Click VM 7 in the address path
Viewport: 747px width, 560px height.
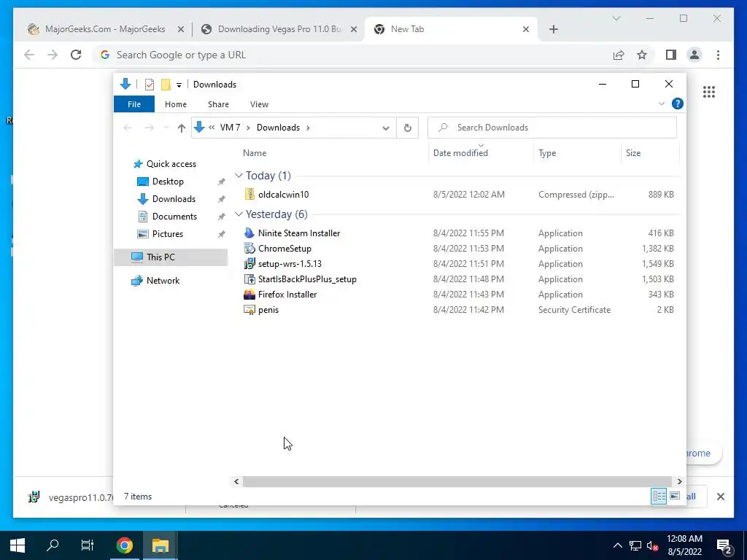coord(230,128)
